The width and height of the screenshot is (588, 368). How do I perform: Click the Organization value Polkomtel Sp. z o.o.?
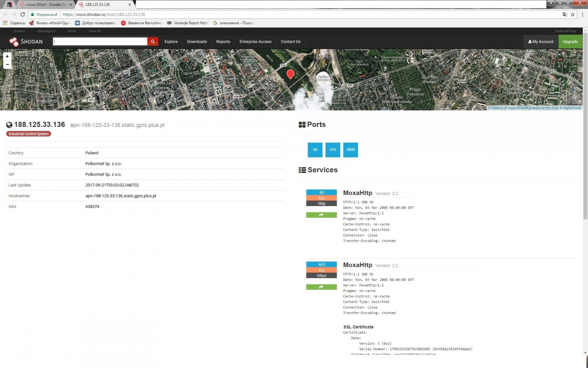[x=103, y=164]
